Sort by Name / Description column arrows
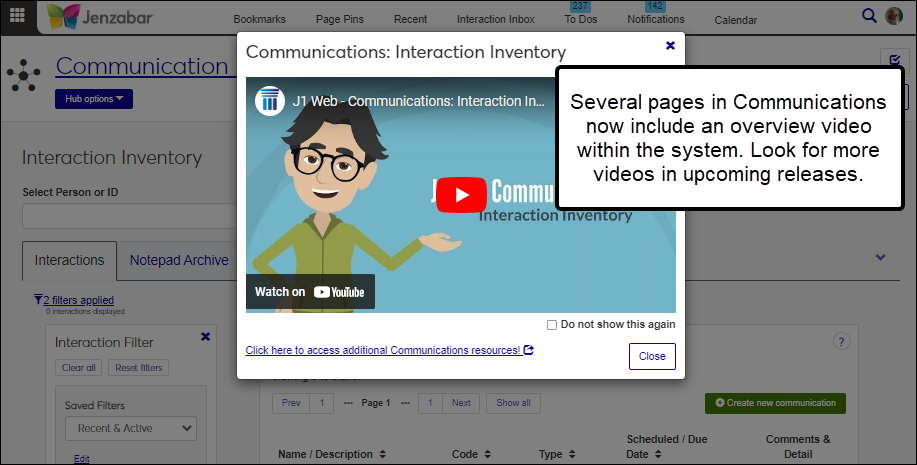Viewport: 917px width, 465px height. coord(382,454)
